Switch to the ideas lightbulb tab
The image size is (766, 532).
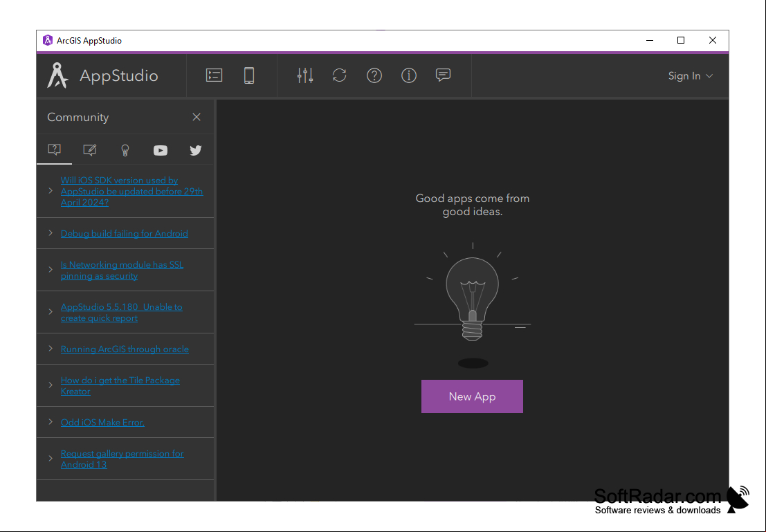pos(125,150)
